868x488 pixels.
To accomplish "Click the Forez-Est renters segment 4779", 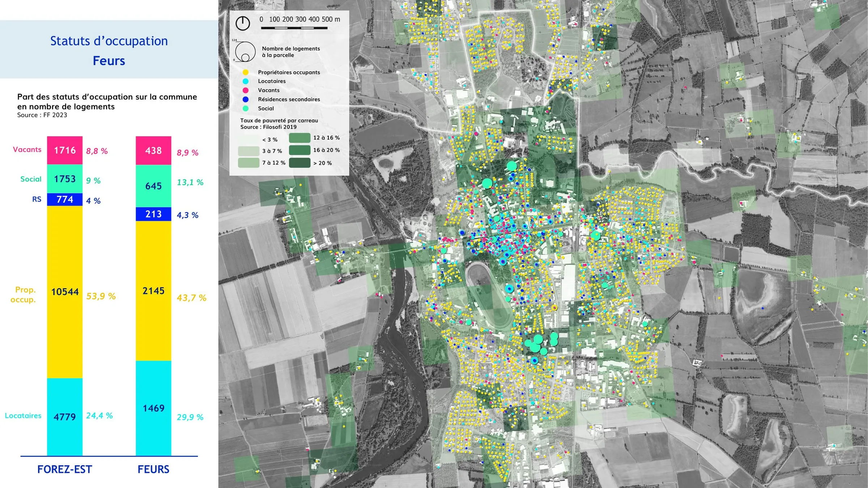I will [x=65, y=417].
